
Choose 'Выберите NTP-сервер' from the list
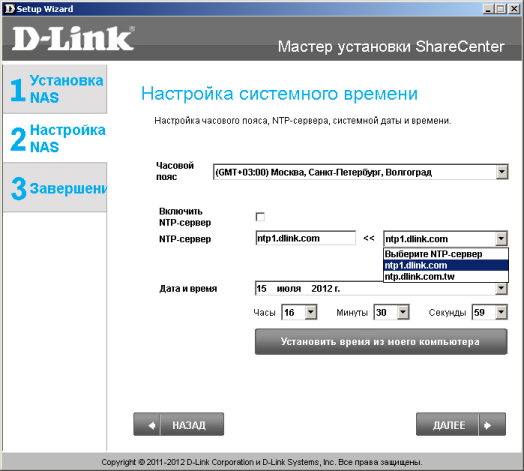point(446,254)
